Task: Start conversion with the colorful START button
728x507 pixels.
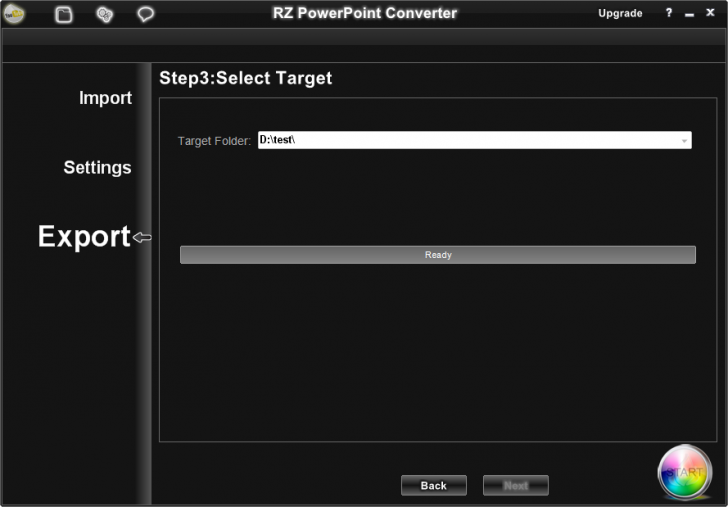Action: click(x=685, y=473)
